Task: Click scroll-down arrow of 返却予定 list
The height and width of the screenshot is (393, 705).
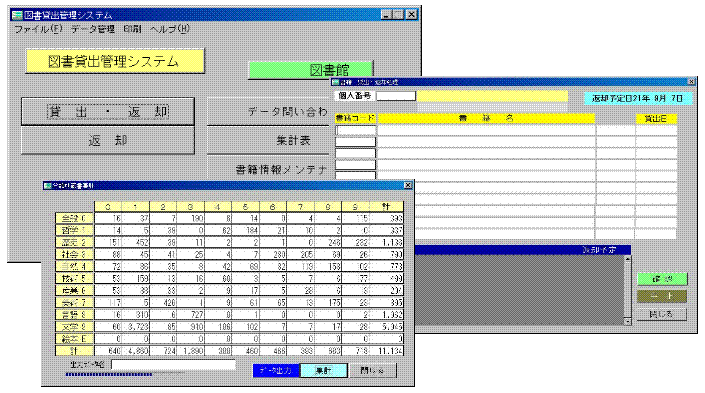Action: click(x=628, y=321)
